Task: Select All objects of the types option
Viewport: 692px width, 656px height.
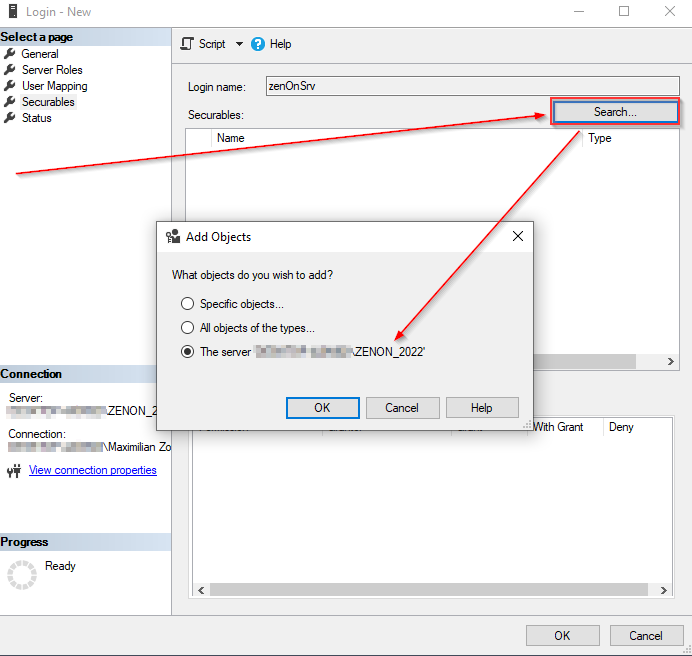Action: pos(187,328)
